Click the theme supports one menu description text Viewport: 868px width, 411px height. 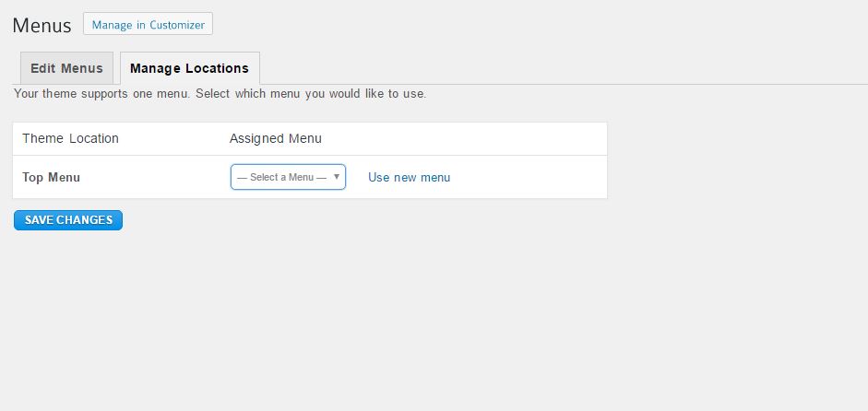pos(220,93)
